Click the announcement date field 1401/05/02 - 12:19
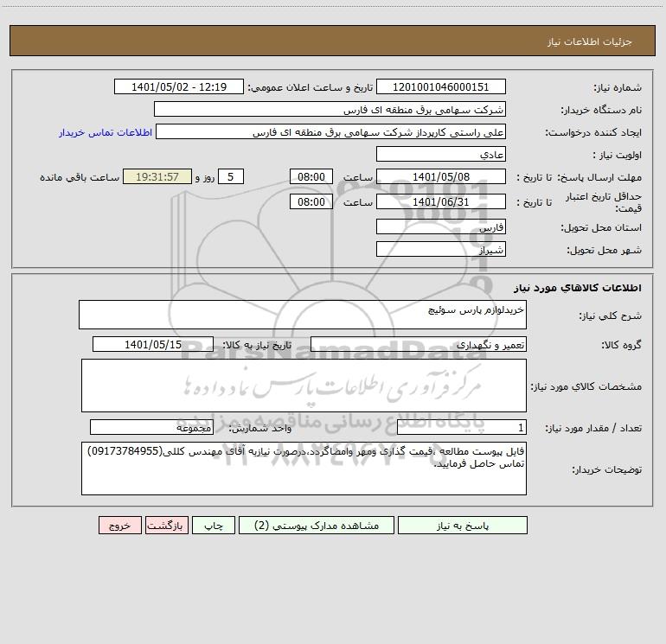Image resolution: width=666 pixels, height=644 pixels. 179,86
